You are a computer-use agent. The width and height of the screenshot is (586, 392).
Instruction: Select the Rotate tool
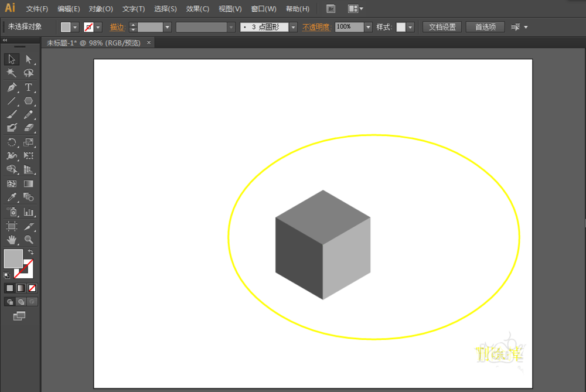click(x=12, y=142)
